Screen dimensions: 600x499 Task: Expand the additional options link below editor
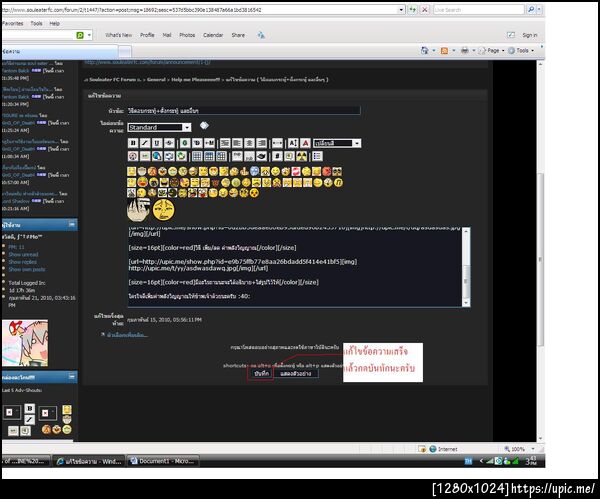[x=127, y=335]
